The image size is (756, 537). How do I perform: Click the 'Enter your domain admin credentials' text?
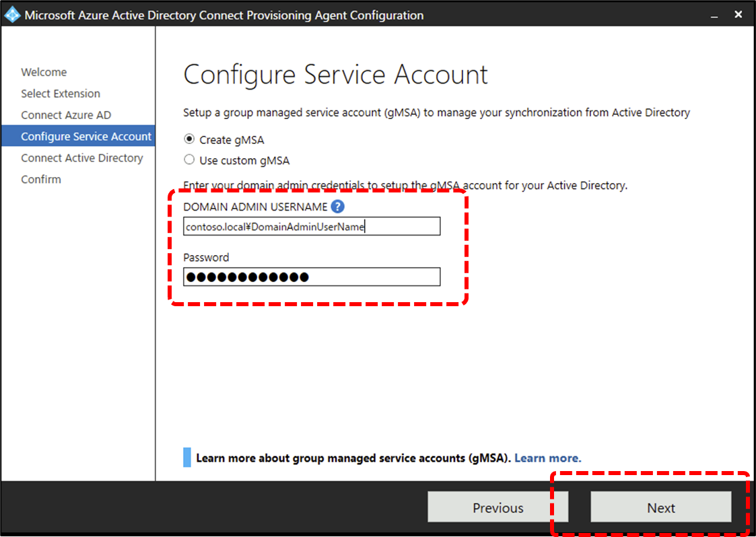(405, 185)
